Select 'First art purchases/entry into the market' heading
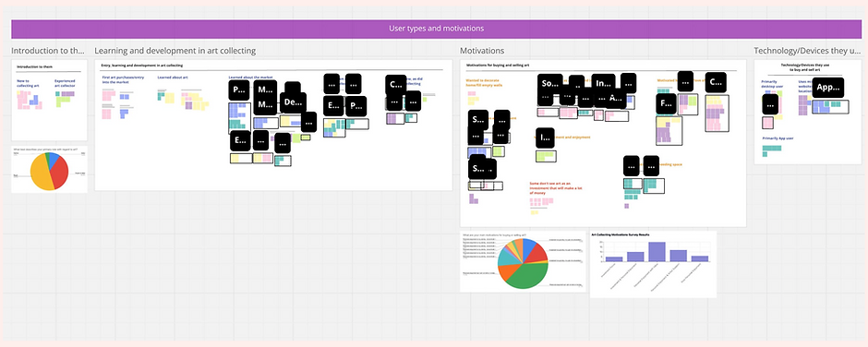Screen dimensions: 868x347 [123, 79]
